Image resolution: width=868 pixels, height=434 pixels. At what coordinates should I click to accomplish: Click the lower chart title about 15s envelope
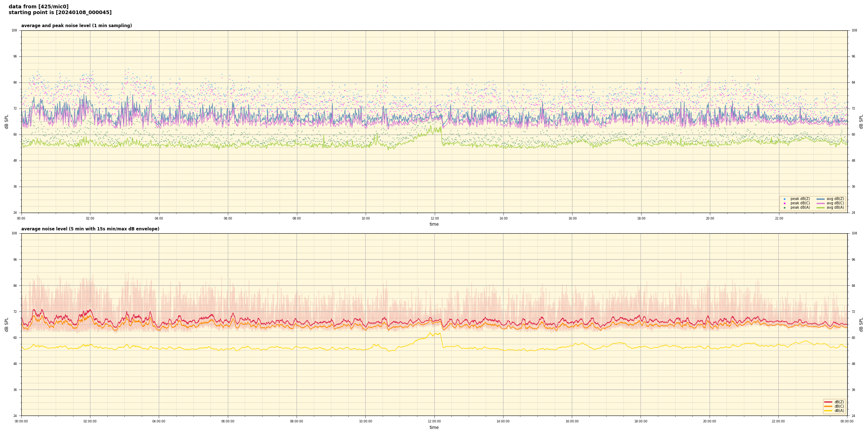tap(90, 229)
